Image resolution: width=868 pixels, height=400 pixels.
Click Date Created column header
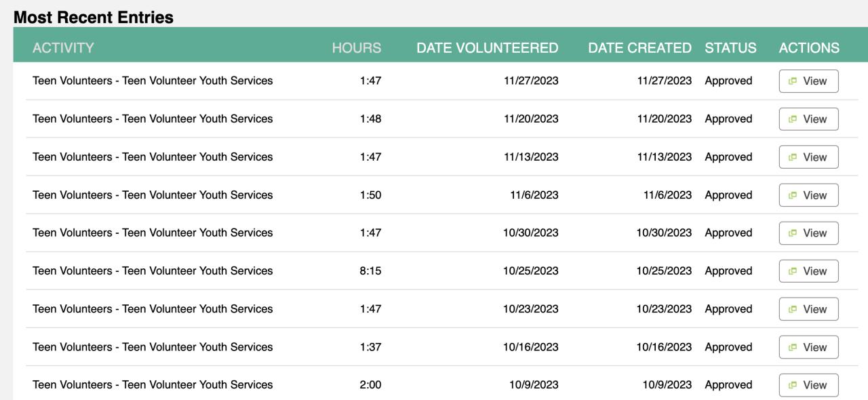coord(639,48)
